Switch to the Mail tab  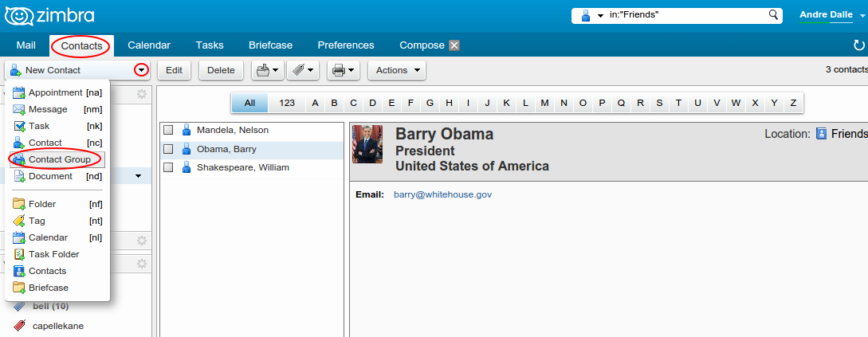26,45
